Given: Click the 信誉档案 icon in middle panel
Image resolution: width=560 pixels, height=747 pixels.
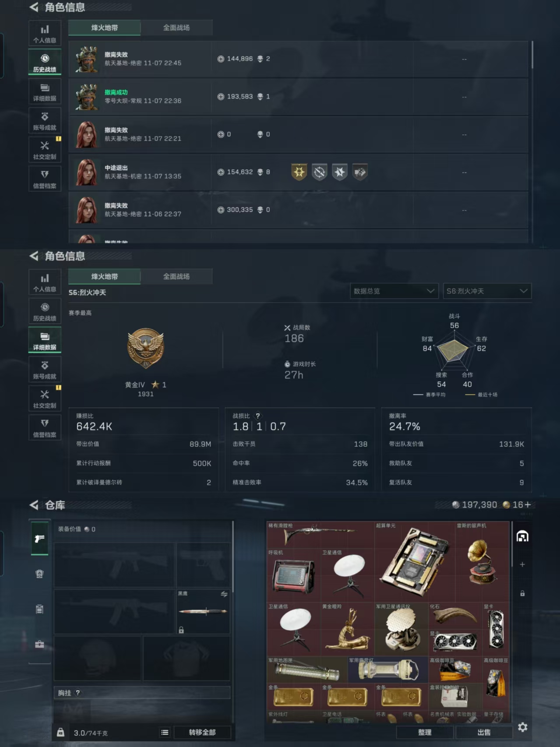Looking at the screenshot, I should 45,427.
